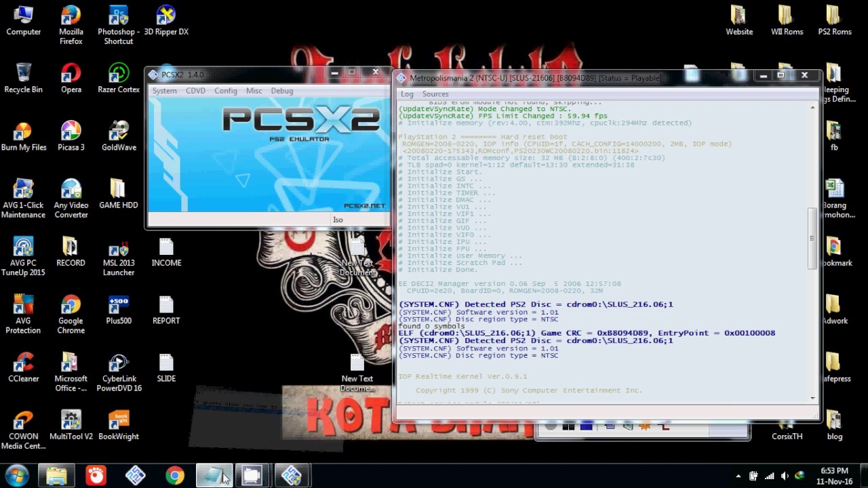The height and width of the screenshot is (488, 868).
Task: Click the 'Game CRC = 0xB8094D89' log line
Action: pyautogui.click(x=587, y=333)
